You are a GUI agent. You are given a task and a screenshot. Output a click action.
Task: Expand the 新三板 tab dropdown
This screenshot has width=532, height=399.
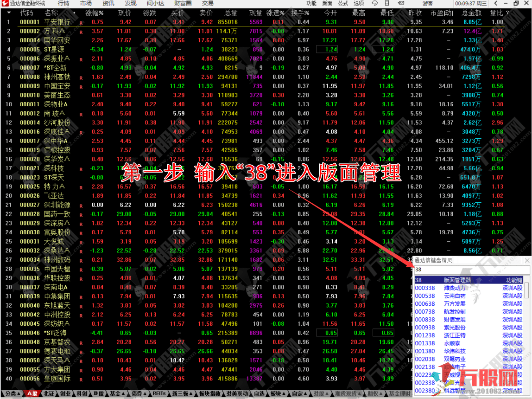pos(190,393)
